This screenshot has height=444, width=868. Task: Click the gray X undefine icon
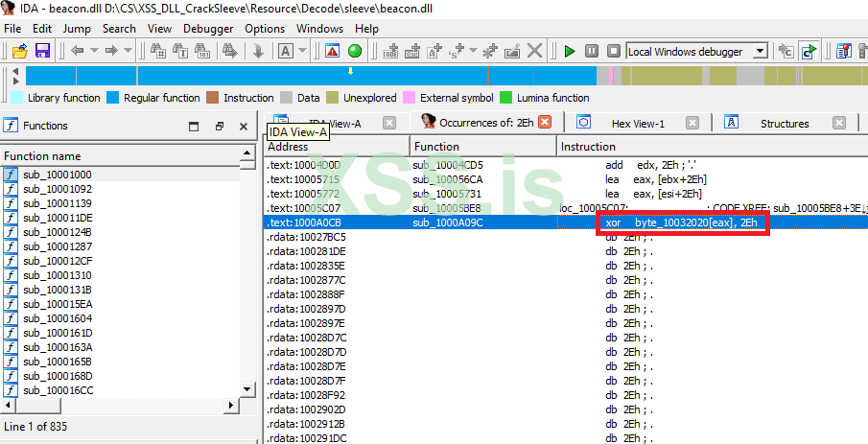click(x=534, y=52)
